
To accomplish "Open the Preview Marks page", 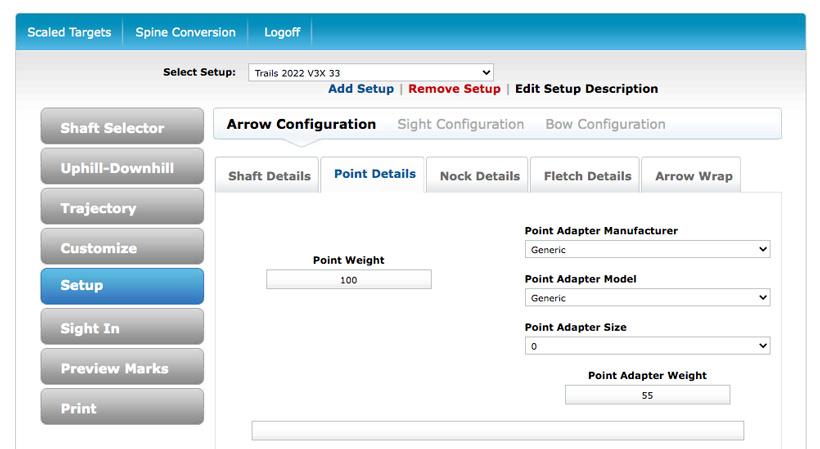I will pyautogui.click(x=122, y=368).
